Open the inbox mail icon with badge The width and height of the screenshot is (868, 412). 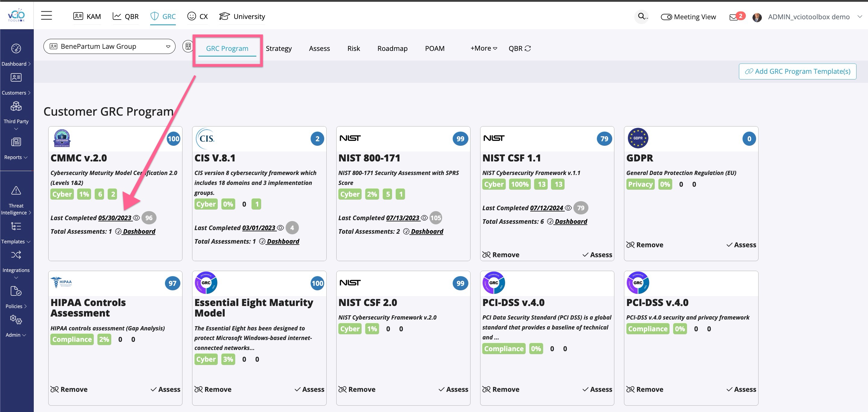point(734,17)
